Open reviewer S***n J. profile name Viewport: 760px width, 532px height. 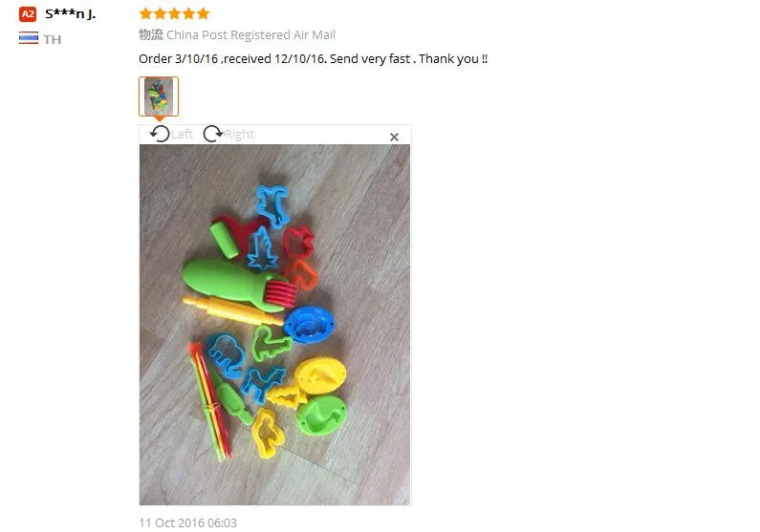[71, 14]
